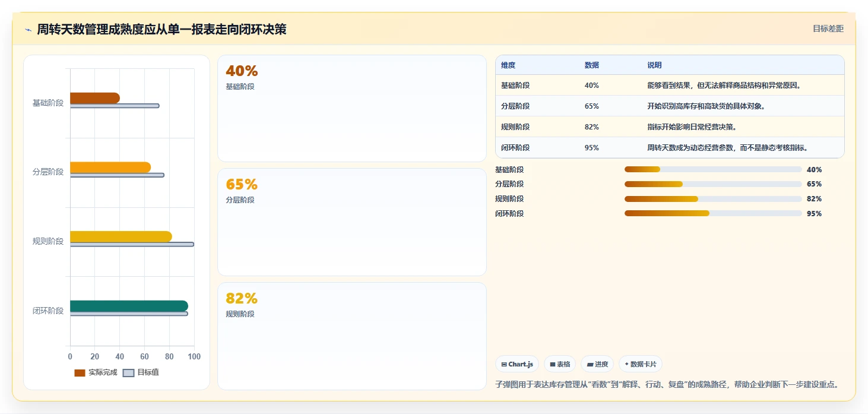This screenshot has height=414, width=868.
Task: Click the 闭环阶段 y-axis label
Action: [x=48, y=311]
